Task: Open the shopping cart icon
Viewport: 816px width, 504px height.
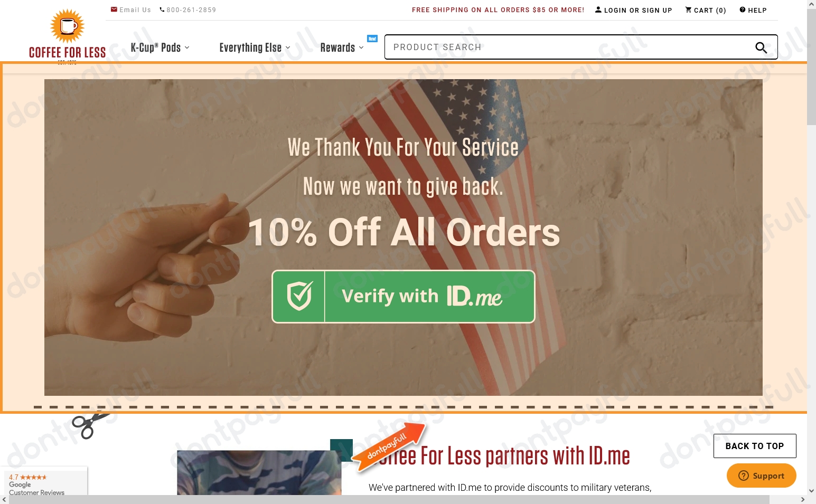Action: pyautogui.click(x=688, y=9)
